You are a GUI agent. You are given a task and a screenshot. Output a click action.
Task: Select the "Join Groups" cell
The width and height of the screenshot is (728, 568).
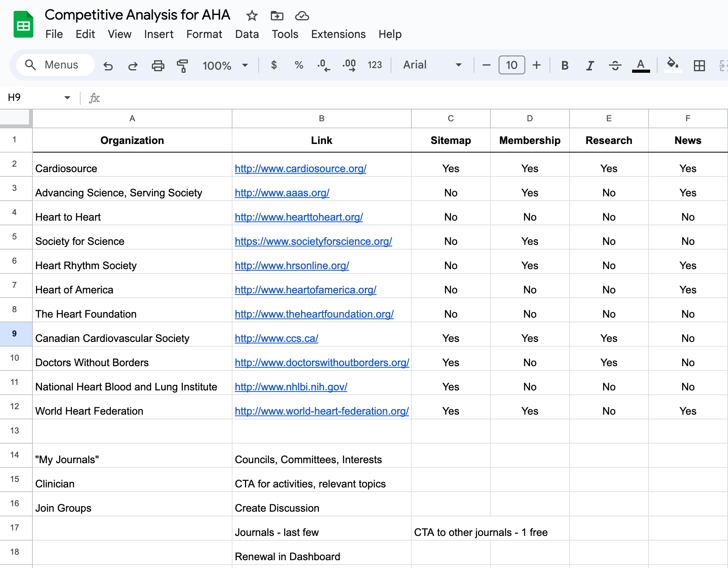pyautogui.click(x=132, y=504)
